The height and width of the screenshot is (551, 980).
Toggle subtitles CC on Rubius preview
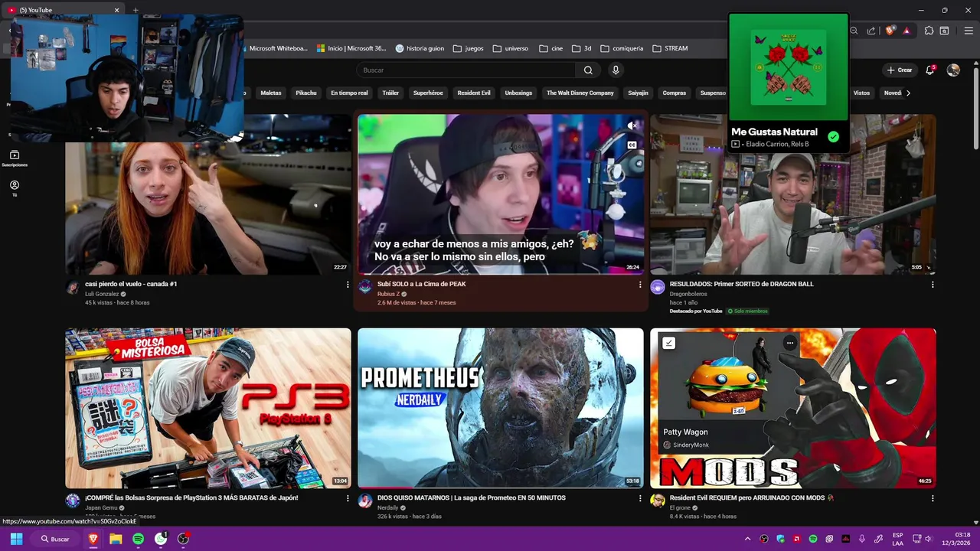(x=632, y=145)
